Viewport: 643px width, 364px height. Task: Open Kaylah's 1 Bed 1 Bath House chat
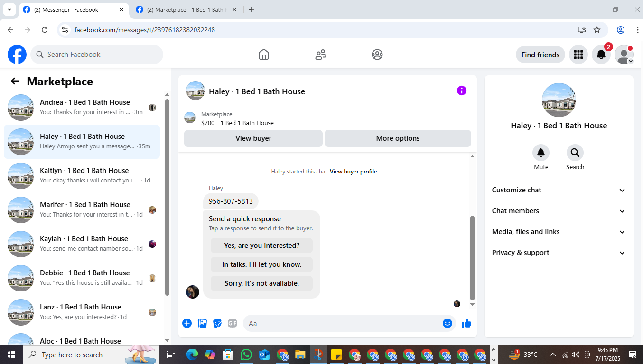coord(82,244)
